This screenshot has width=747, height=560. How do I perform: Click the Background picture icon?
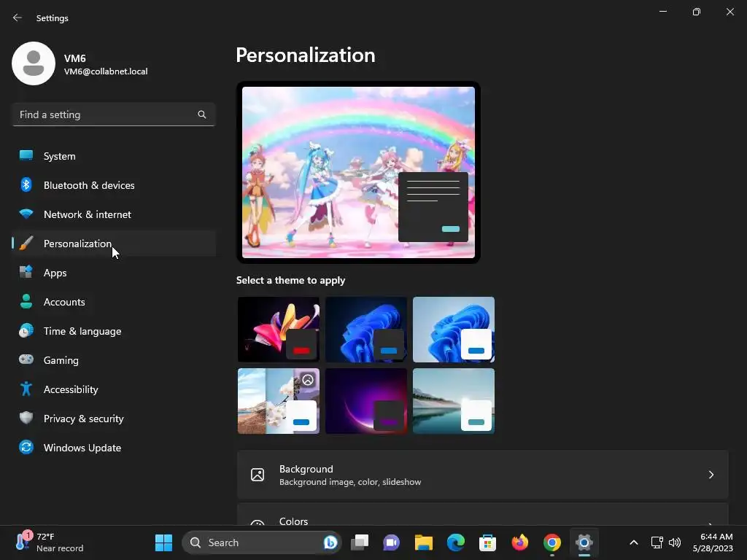(258, 475)
